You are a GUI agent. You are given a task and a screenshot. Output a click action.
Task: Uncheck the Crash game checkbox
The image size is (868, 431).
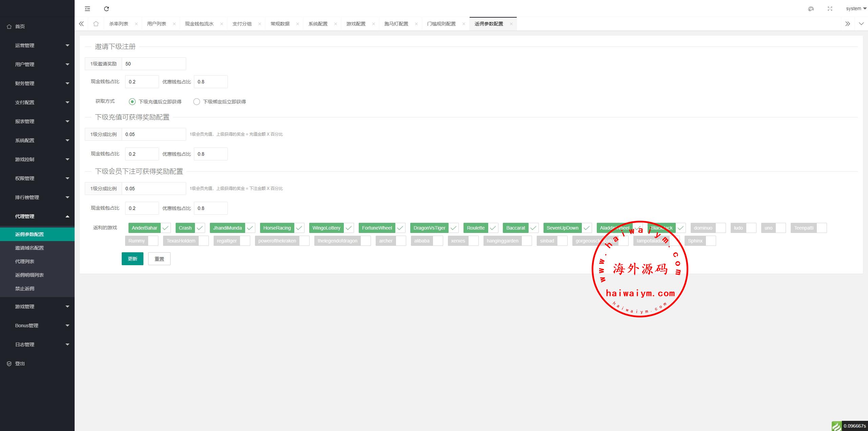(x=200, y=228)
